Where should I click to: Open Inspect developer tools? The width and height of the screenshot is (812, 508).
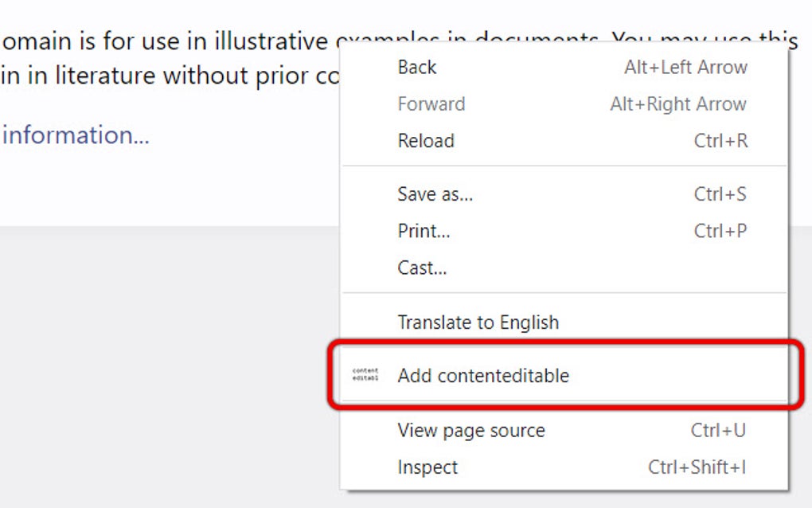click(428, 467)
